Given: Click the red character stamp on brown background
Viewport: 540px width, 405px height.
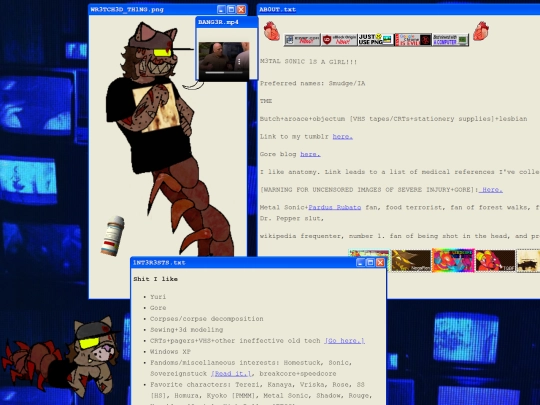Looking at the screenshot, I should (x=495, y=261).
